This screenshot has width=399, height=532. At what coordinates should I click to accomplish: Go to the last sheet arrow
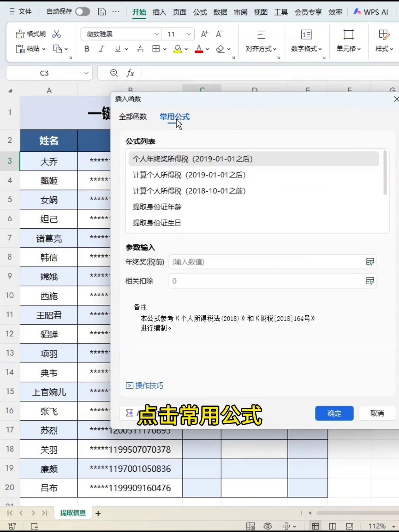[45, 513]
